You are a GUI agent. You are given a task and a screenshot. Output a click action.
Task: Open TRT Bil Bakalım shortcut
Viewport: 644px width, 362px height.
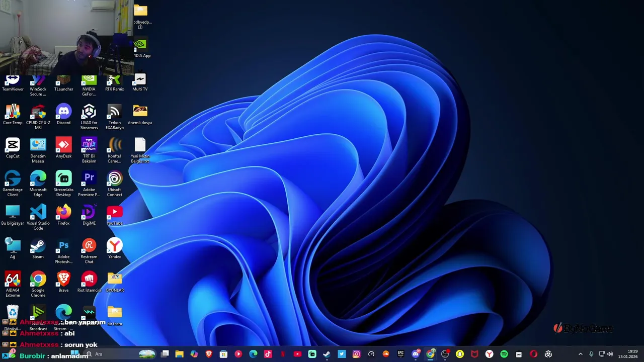(x=89, y=151)
